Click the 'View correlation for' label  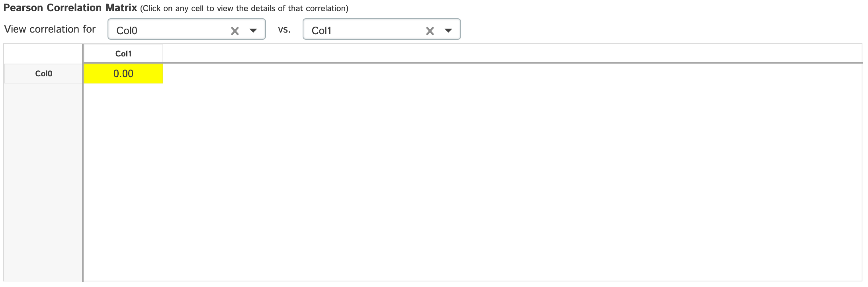click(50, 29)
